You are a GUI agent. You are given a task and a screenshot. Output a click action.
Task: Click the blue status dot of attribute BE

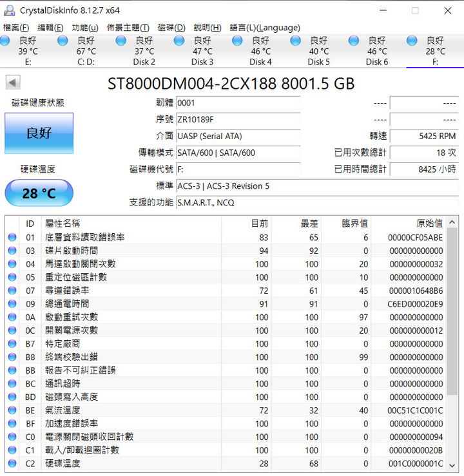(x=12, y=410)
